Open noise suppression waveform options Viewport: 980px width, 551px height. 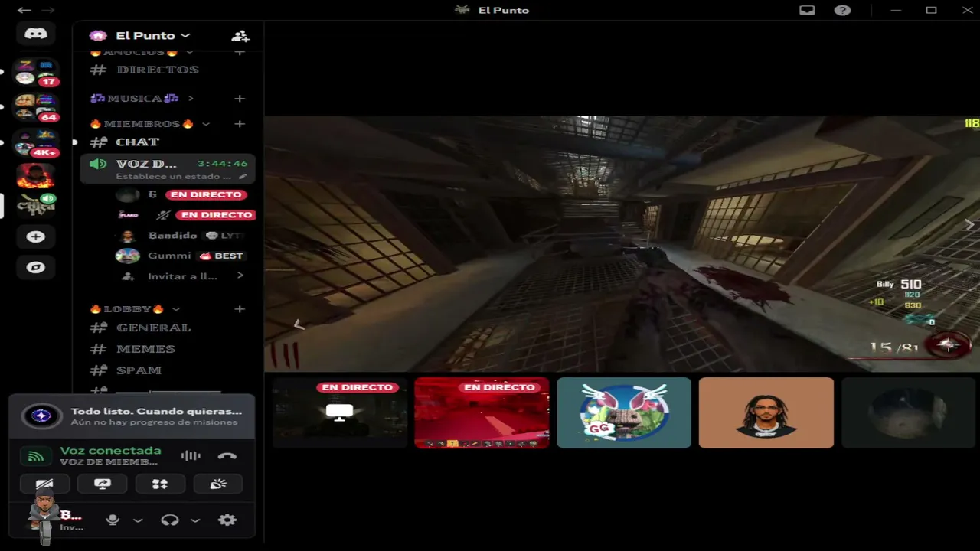[191, 456]
